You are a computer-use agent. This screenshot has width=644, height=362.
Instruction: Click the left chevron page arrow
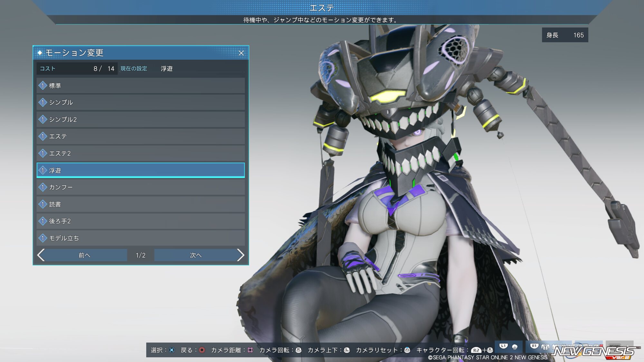(x=41, y=255)
